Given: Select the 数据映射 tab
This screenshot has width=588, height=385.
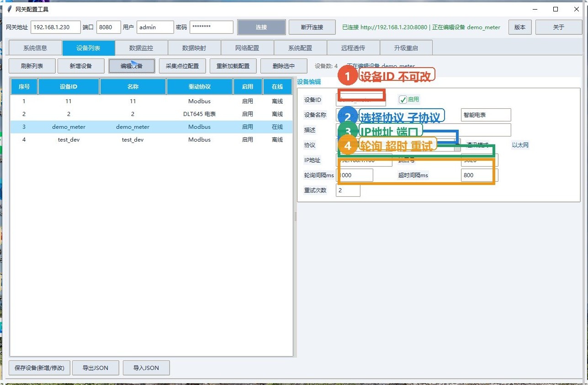Looking at the screenshot, I should coord(194,48).
